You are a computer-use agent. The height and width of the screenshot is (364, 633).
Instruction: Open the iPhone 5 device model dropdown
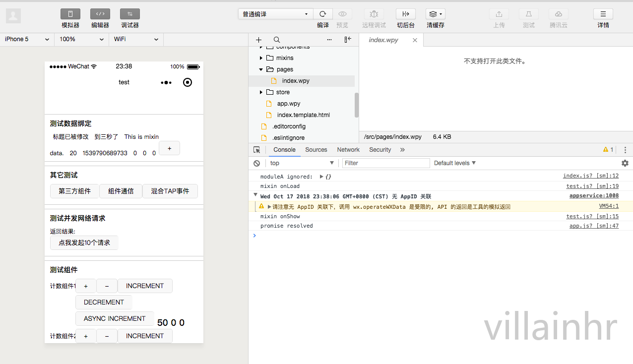(26, 39)
